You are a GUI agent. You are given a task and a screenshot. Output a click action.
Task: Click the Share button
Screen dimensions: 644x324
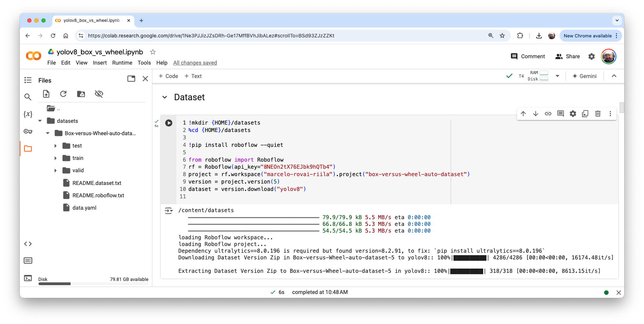pyautogui.click(x=568, y=56)
